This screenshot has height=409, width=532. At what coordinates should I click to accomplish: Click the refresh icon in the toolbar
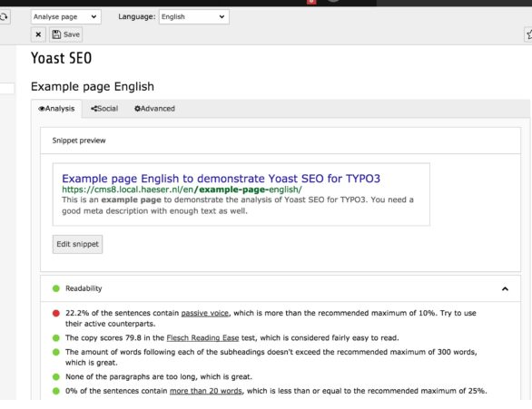pyautogui.click(x=4, y=17)
